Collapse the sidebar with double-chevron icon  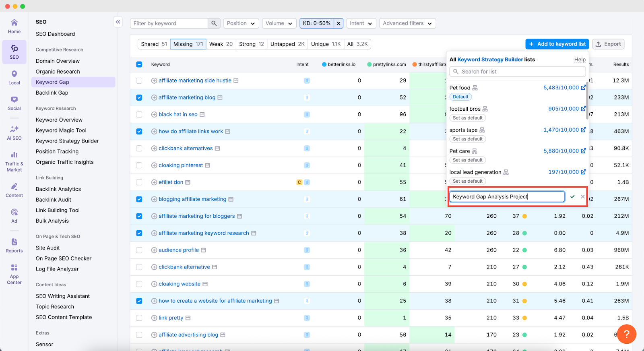(118, 22)
